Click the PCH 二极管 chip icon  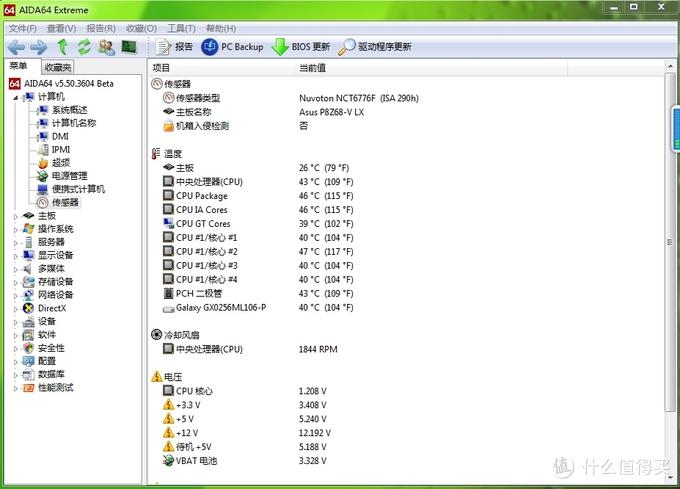pos(168,293)
